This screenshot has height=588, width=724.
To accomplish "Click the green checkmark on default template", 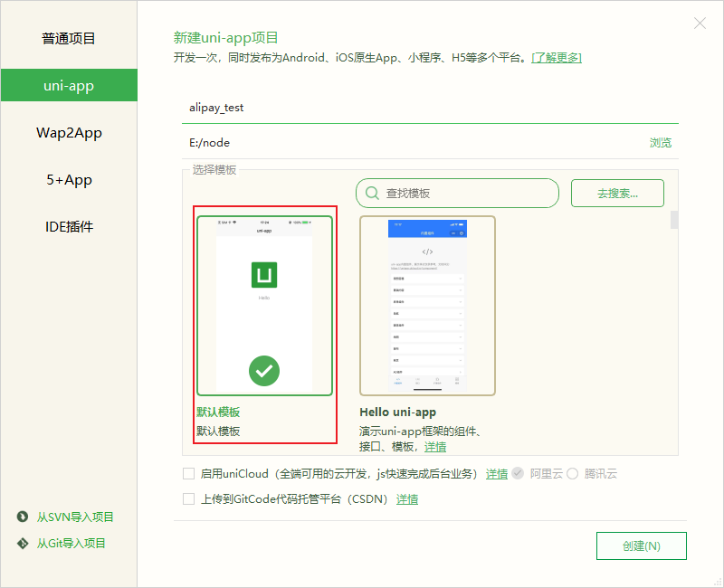I will click(x=264, y=371).
